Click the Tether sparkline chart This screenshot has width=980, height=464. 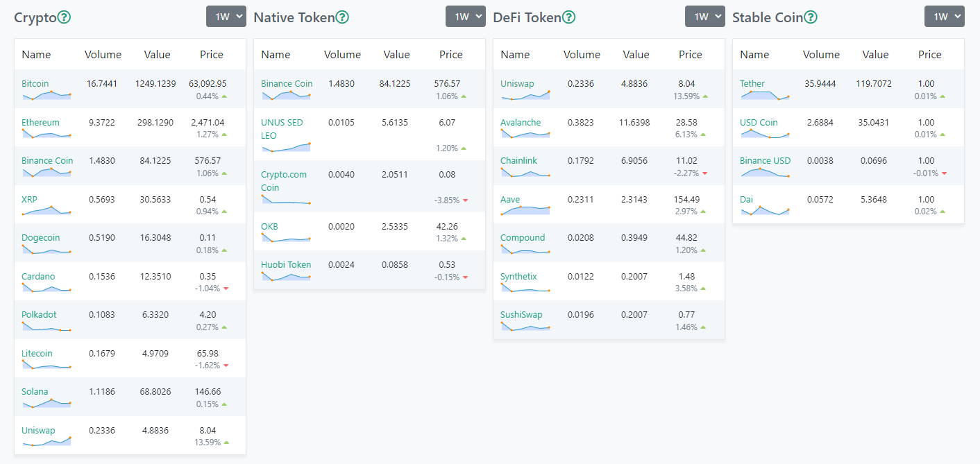pyautogui.click(x=764, y=95)
